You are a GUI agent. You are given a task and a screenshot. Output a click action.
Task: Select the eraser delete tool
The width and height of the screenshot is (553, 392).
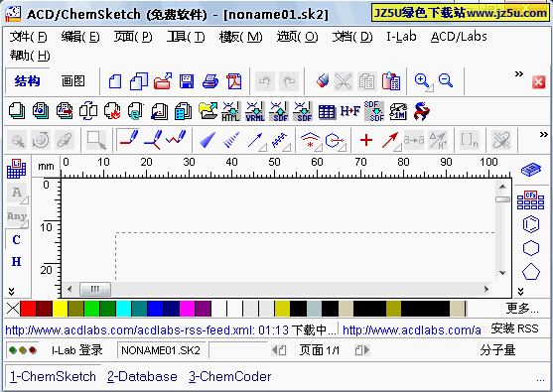coord(322,81)
